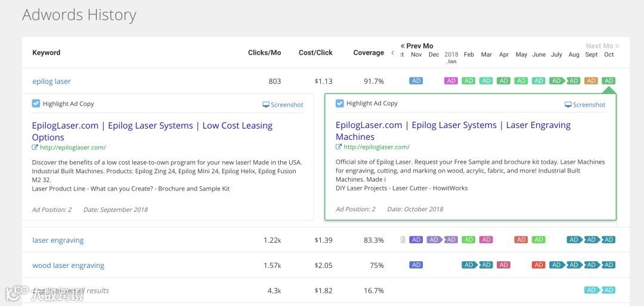This screenshot has width=644, height=306.
Task: Open the Low Cost Leasing Options ad headline
Action: 152,131
